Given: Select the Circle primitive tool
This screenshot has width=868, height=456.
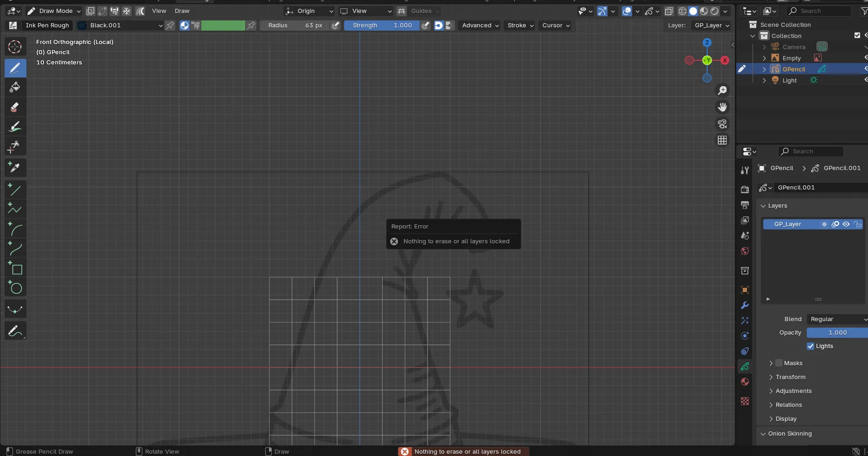Looking at the screenshot, I should 15,288.
